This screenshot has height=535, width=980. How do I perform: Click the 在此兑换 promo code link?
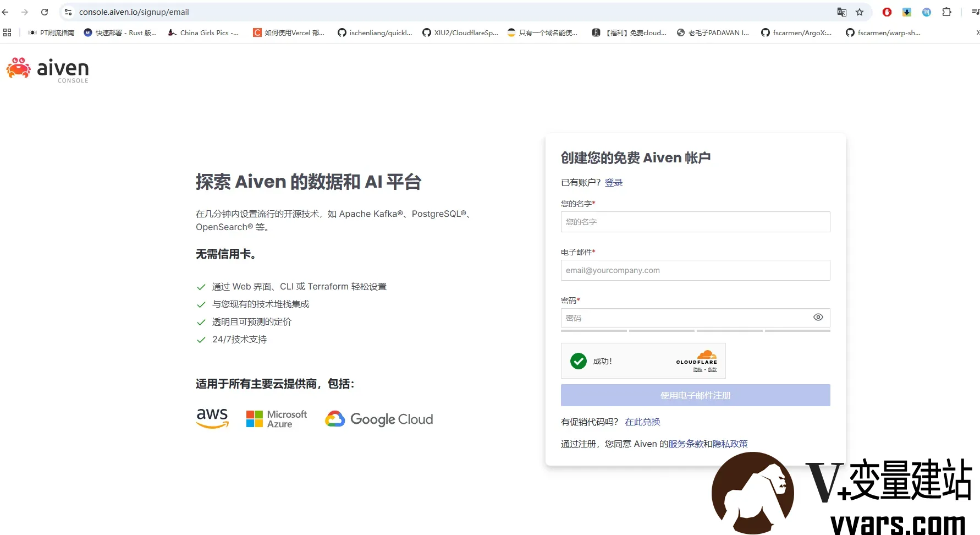pyautogui.click(x=642, y=422)
